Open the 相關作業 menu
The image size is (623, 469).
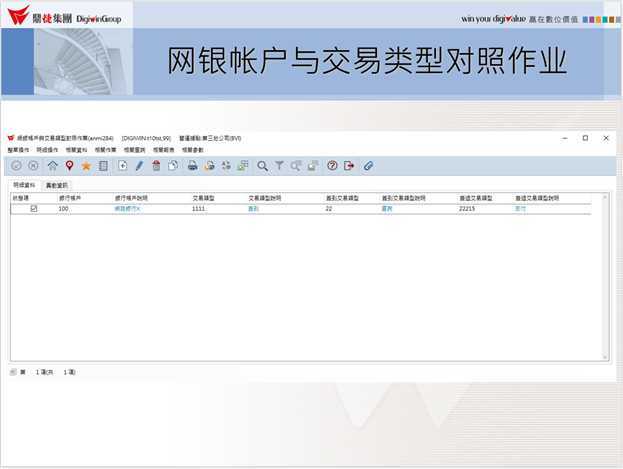tap(105, 150)
